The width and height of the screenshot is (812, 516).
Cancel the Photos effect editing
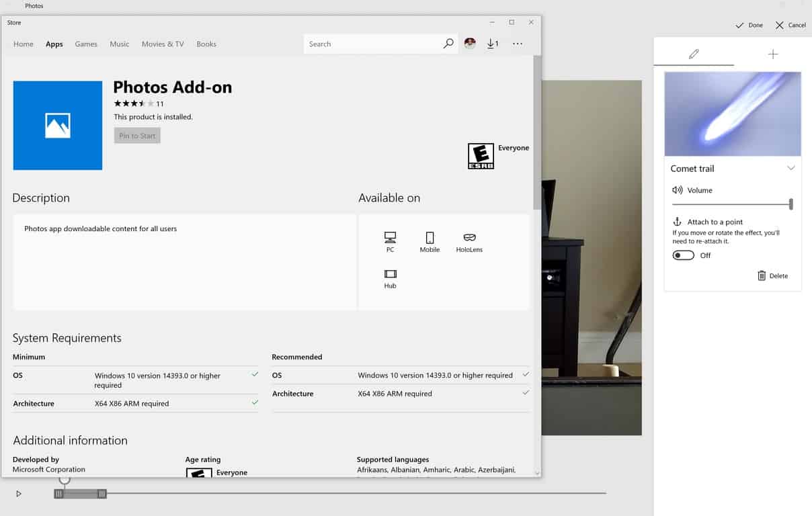pyautogui.click(x=790, y=25)
